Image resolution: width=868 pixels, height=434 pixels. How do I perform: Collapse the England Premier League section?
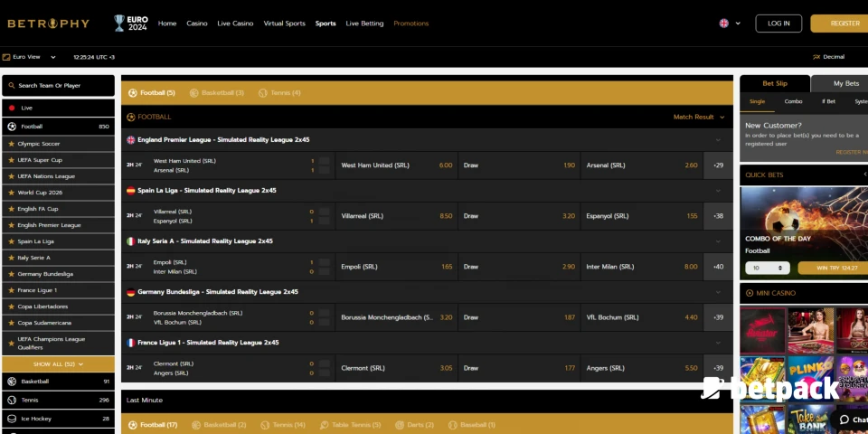click(718, 140)
